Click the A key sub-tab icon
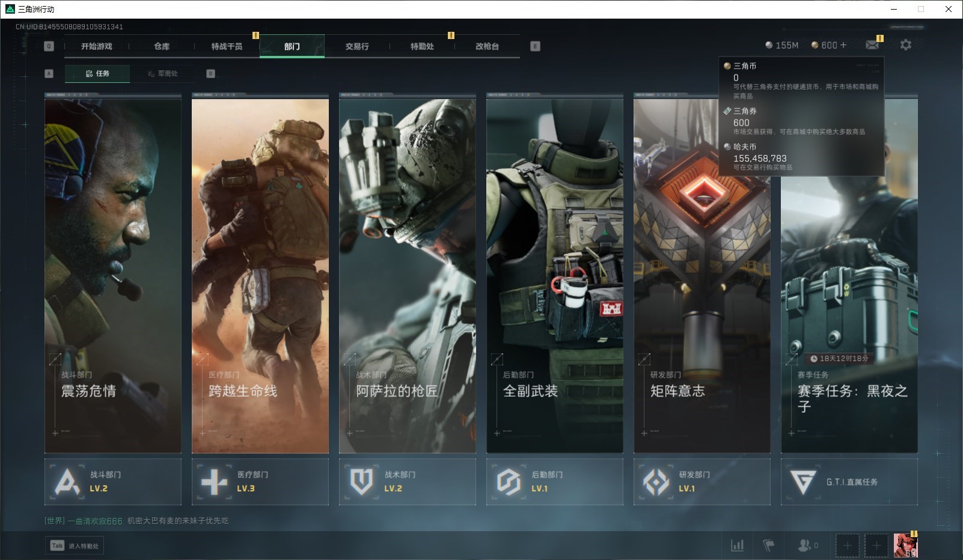The image size is (963, 560). (x=49, y=73)
